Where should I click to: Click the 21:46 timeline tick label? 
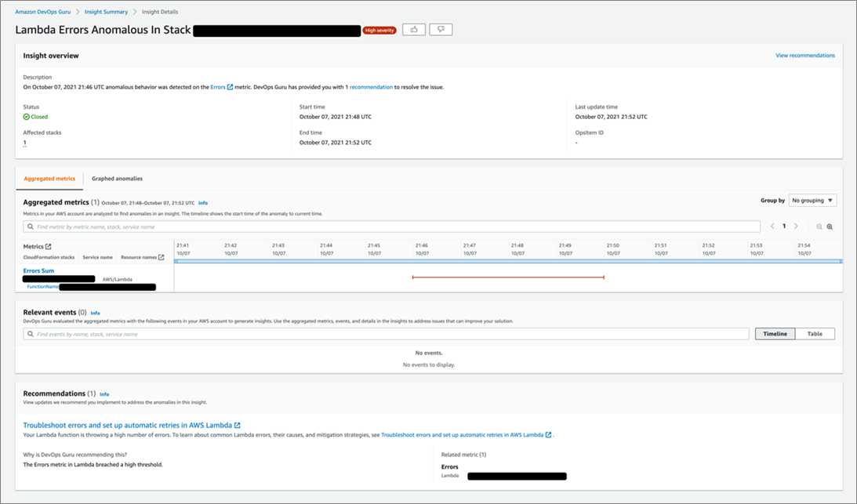pyautogui.click(x=421, y=246)
